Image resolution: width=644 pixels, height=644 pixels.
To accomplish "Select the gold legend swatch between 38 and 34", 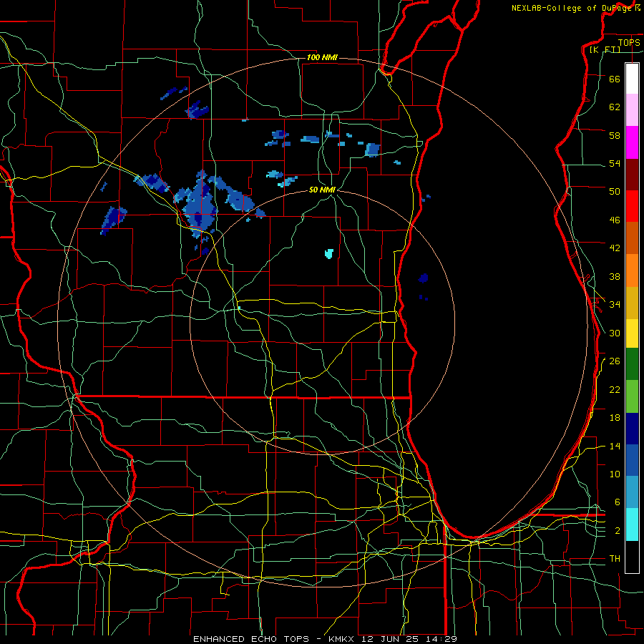I will (632, 303).
